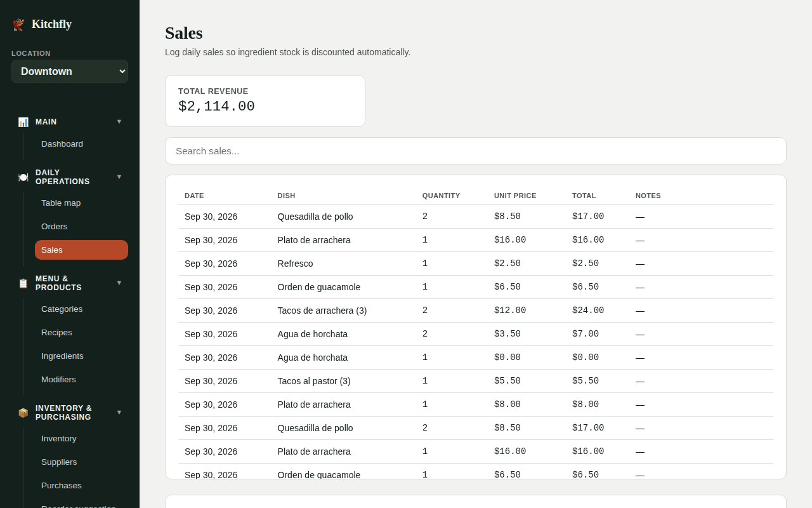Viewport: 812px width, 508px height.
Task: Open the Location dropdown showing Downtown
Action: click(x=70, y=71)
